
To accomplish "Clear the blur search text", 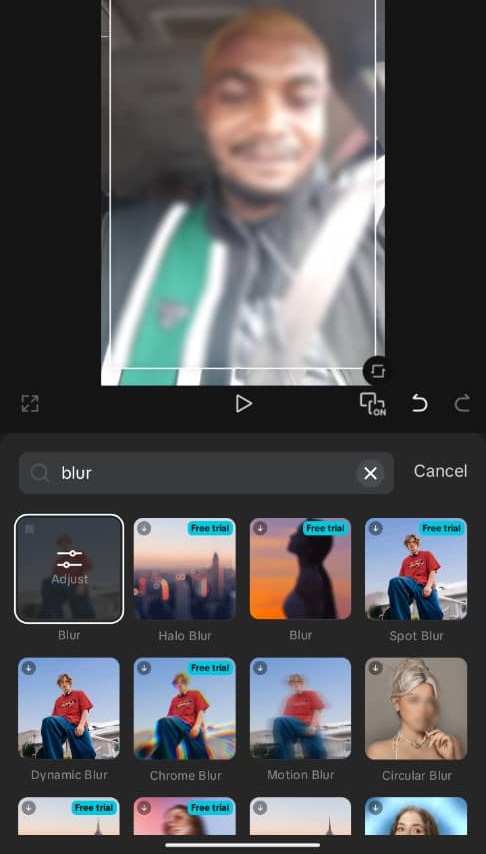I will pos(370,473).
